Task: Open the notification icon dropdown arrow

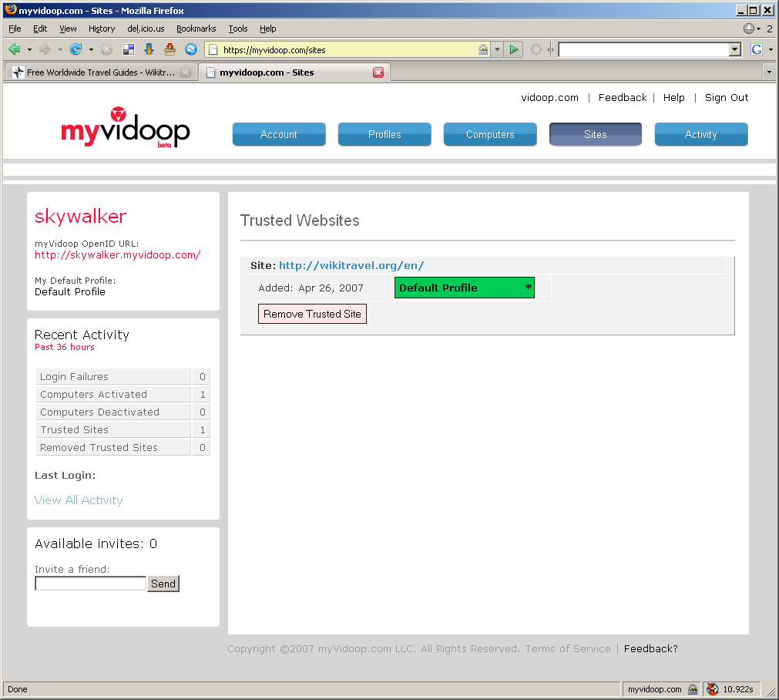Action: point(759,29)
